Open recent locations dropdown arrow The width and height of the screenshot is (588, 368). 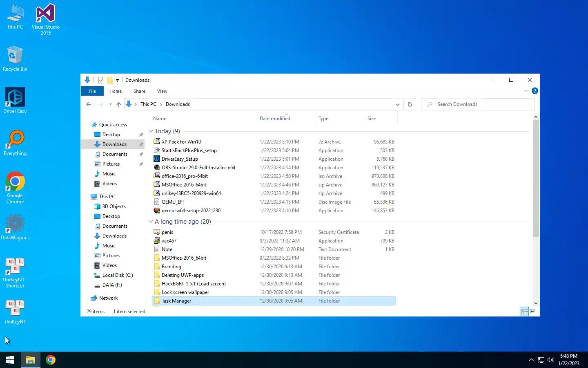click(110, 104)
